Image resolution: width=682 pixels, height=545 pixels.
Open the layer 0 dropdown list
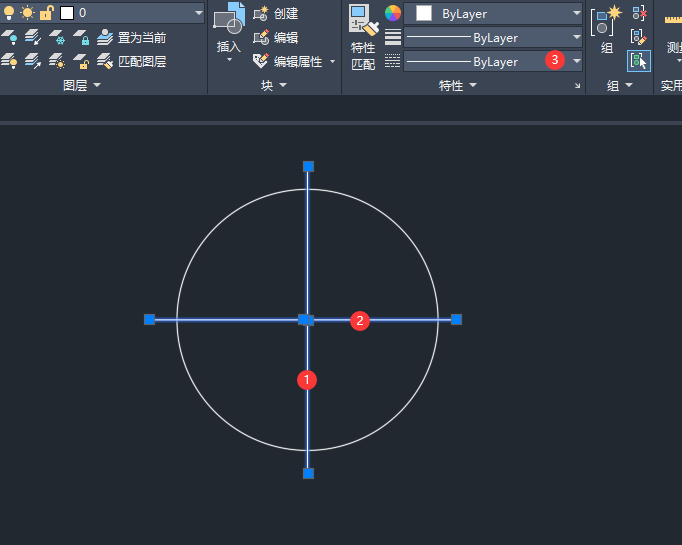[x=198, y=13]
